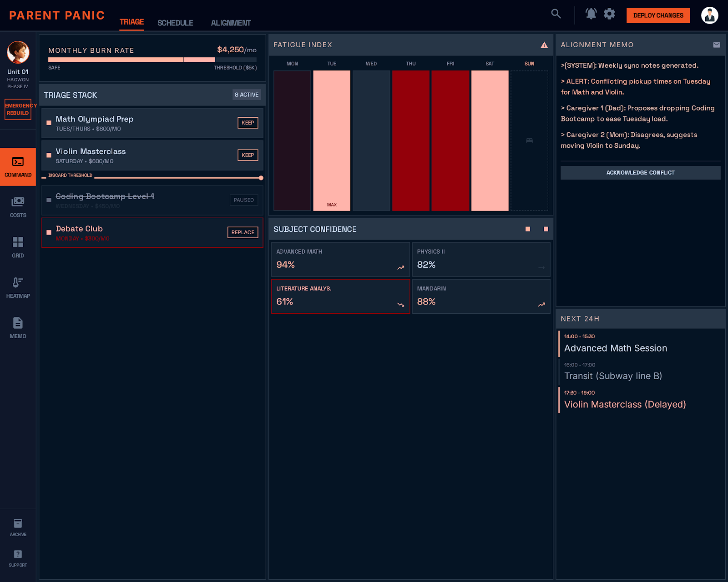Toggle the Violin Masterclass checkbox
Image resolution: width=728 pixels, height=582 pixels.
point(49,155)
